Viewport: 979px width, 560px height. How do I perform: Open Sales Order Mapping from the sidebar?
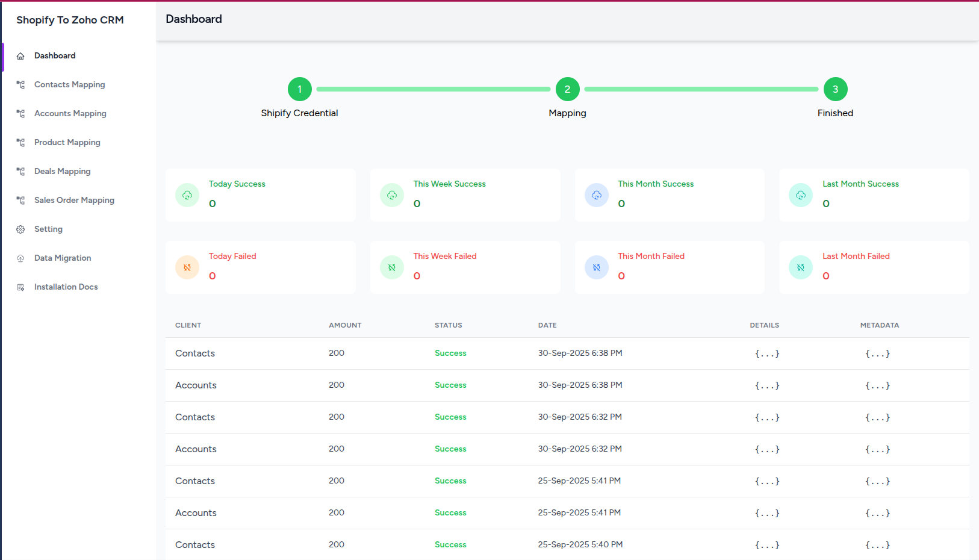coord(74,200)
